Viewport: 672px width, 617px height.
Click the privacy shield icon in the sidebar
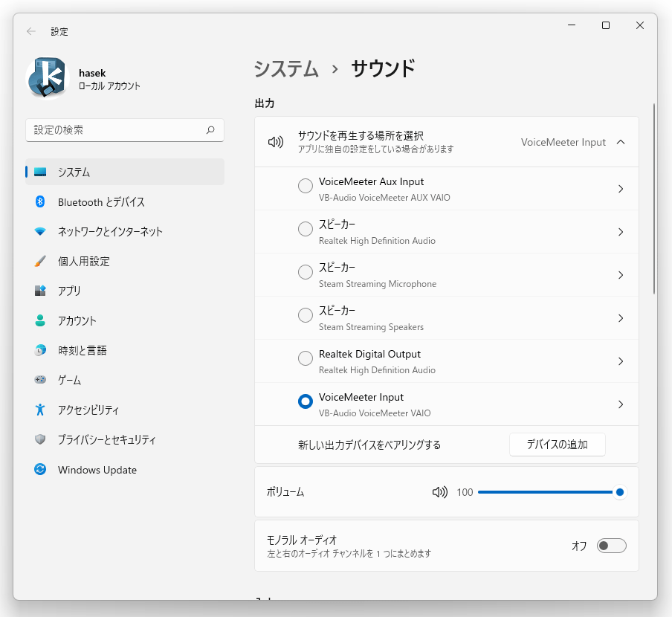click(x=40, y=439)
